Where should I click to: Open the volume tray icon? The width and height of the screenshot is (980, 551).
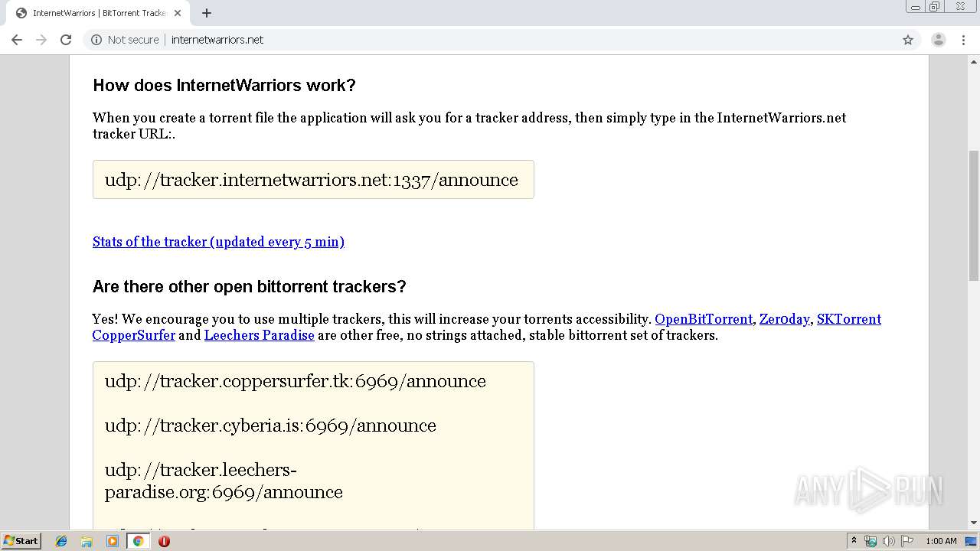click(x=888, y=541)
